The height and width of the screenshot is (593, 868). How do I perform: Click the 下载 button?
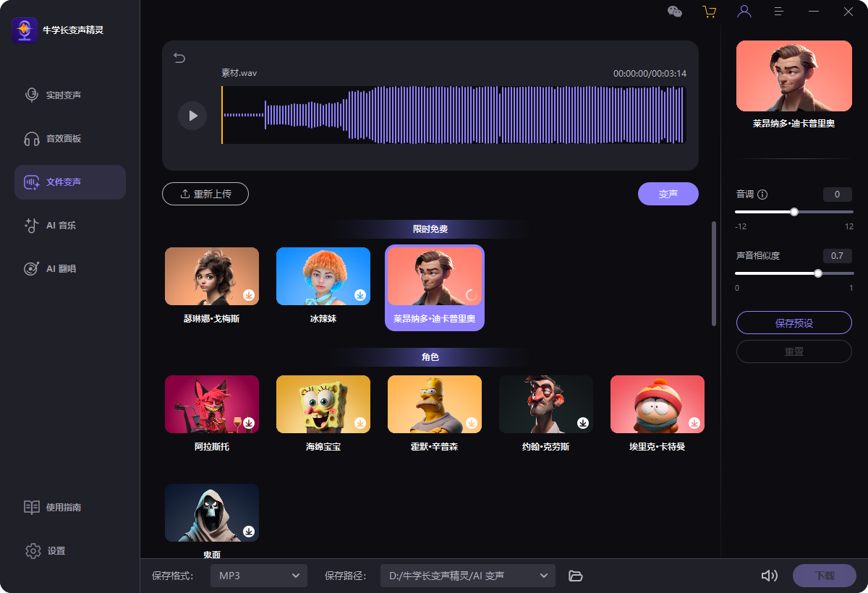click(x=825, y=576)
